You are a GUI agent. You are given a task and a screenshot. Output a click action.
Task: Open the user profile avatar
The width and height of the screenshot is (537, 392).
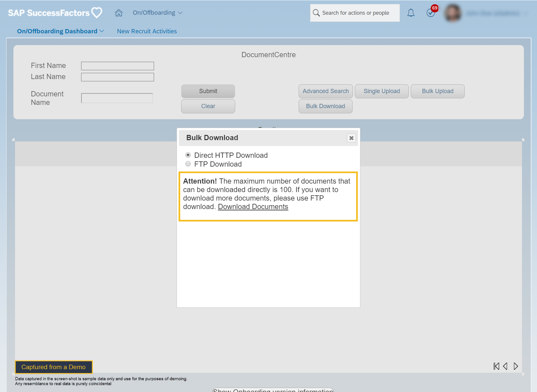(x=453, y=13)
